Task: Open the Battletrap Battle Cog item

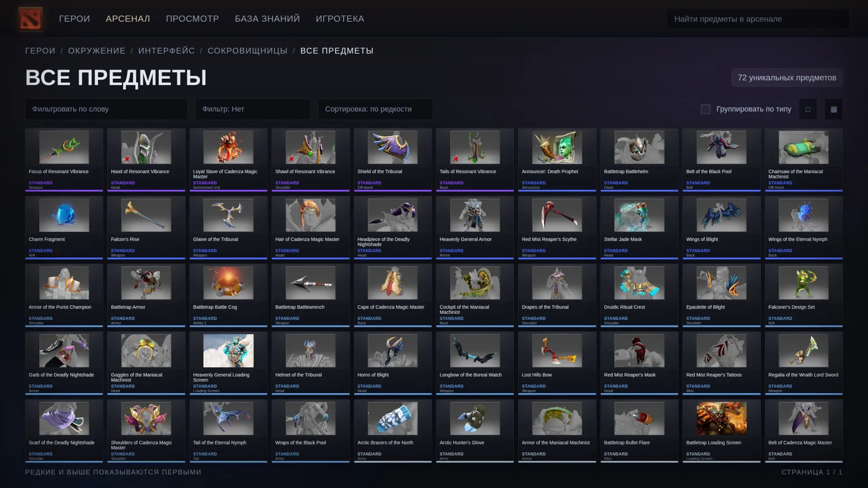Action: pos(228,296)
